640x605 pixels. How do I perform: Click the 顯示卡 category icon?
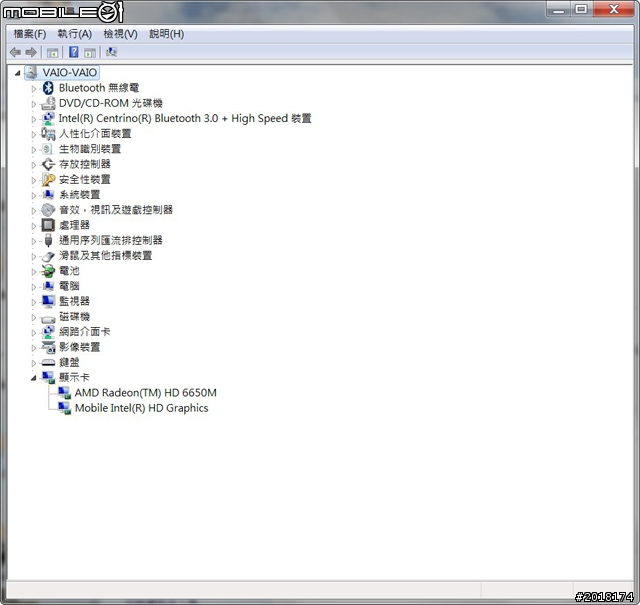(x=48, y=378)
